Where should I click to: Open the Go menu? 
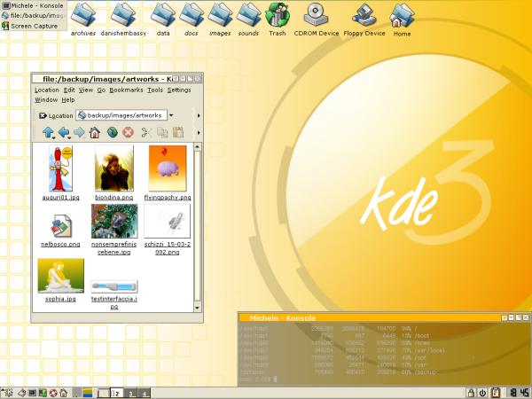tap(101, 90)
